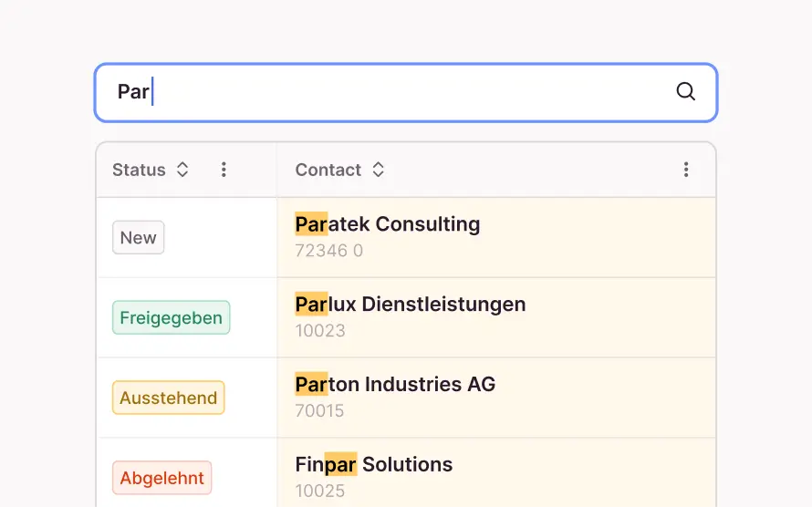Toggle sort arrows next to Contact

click(x=378, y=170)
